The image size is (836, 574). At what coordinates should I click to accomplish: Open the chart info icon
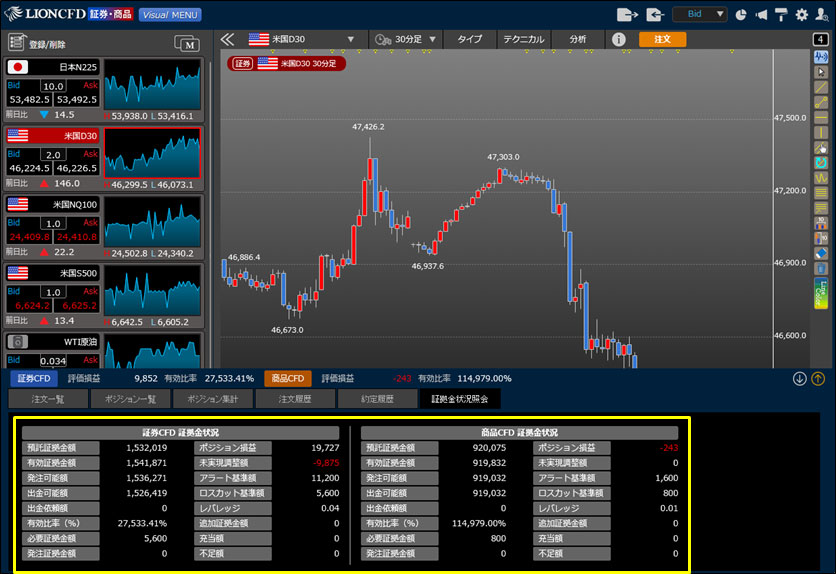pos(619,39)
